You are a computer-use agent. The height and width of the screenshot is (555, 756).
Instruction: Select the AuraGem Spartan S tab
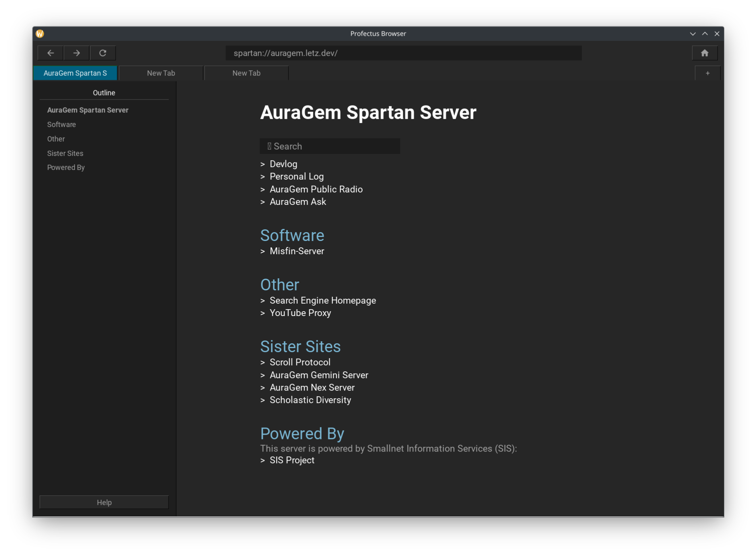coord(75,73)
